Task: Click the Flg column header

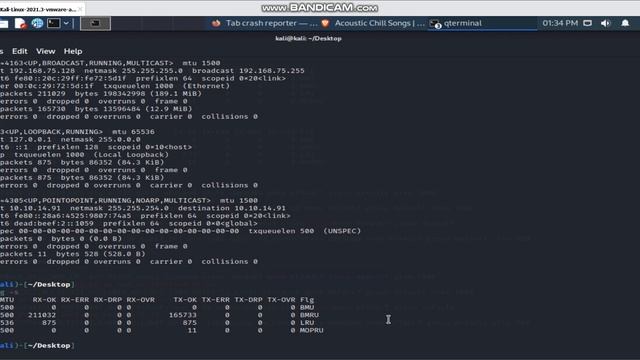Action: (307, 300)
